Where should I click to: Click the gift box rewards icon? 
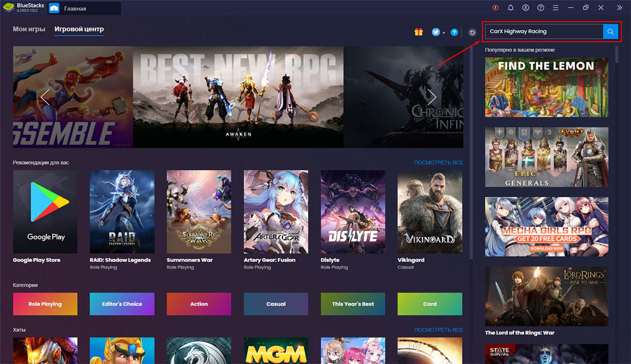pyautogui.click(x=418, y=32)
